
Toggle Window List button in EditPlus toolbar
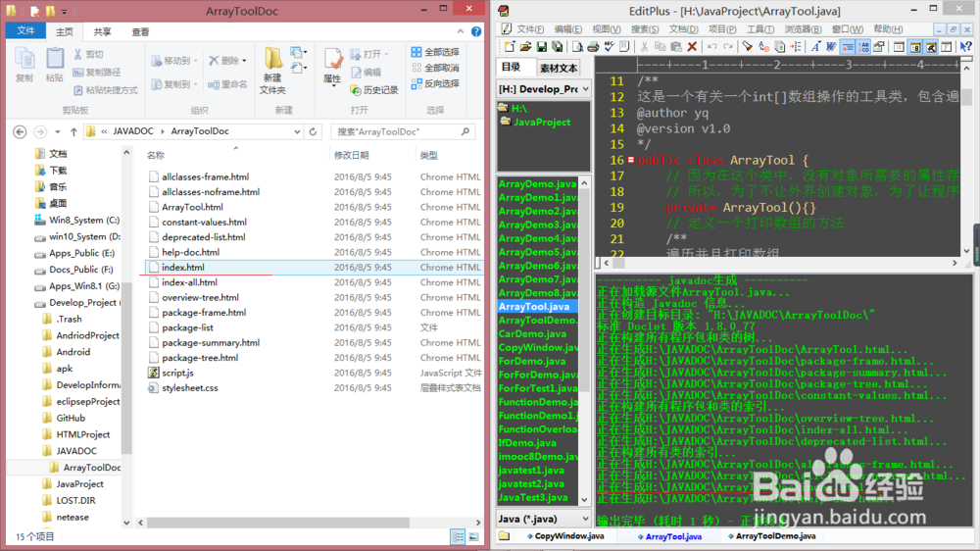click(899, 47)
